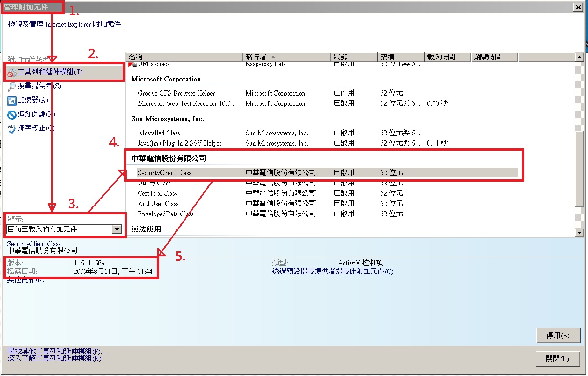Click the Kaspersky URLs check row icon
Viewport: 588px width, 376px height.
[132, 64]
